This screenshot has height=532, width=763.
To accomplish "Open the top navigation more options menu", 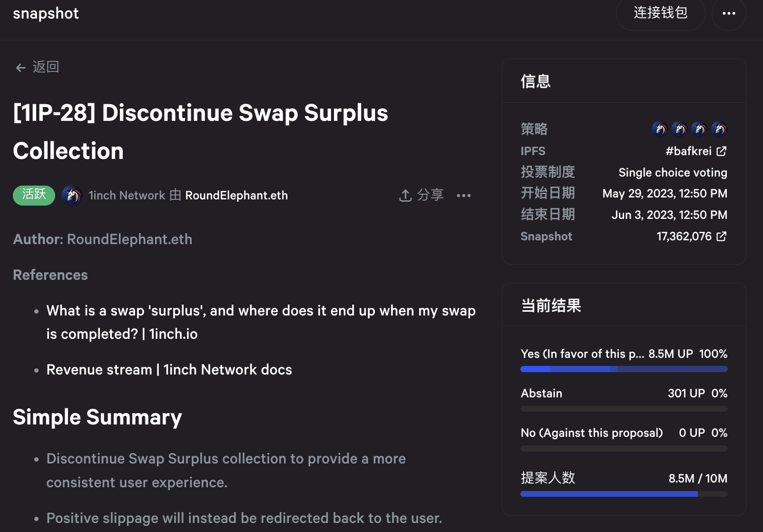I will (x=729, y=13).
